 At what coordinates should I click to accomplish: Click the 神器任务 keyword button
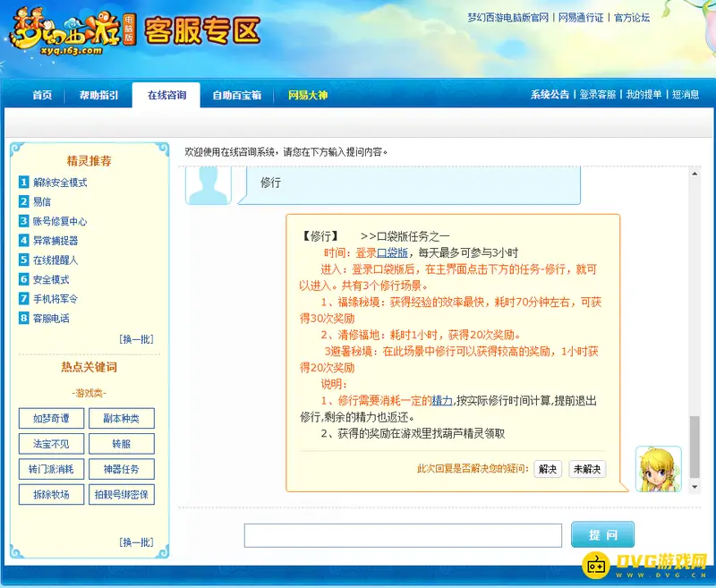click(122, 469)
